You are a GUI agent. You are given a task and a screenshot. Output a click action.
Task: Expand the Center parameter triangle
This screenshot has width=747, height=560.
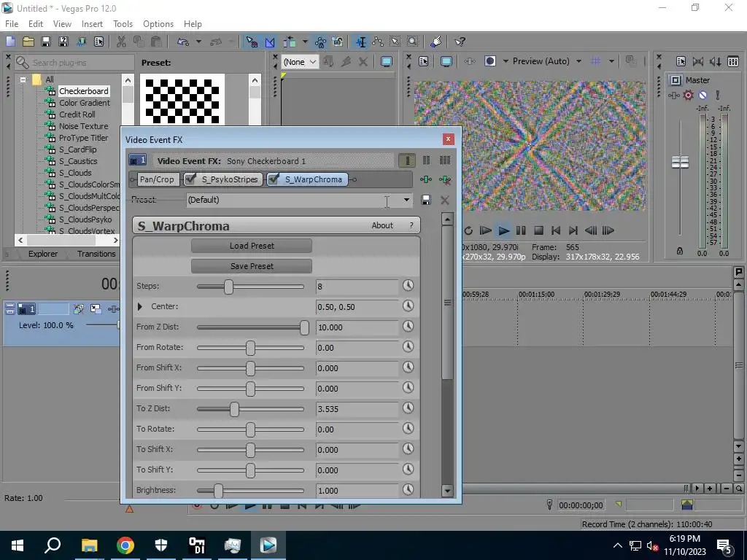[140, 307]
